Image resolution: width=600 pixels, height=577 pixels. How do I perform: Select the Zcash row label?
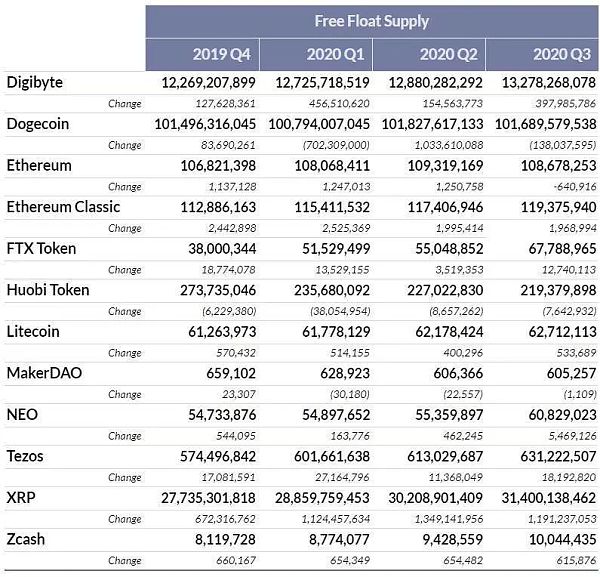pos(26,540)
